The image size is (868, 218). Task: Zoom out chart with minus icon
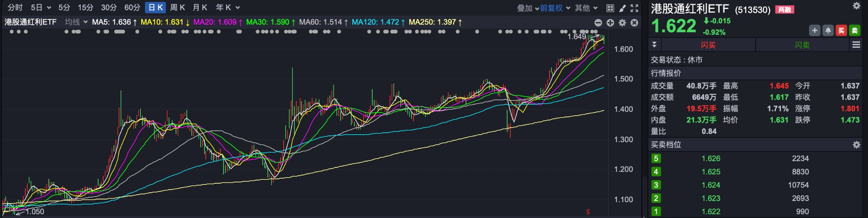point(598,23)
